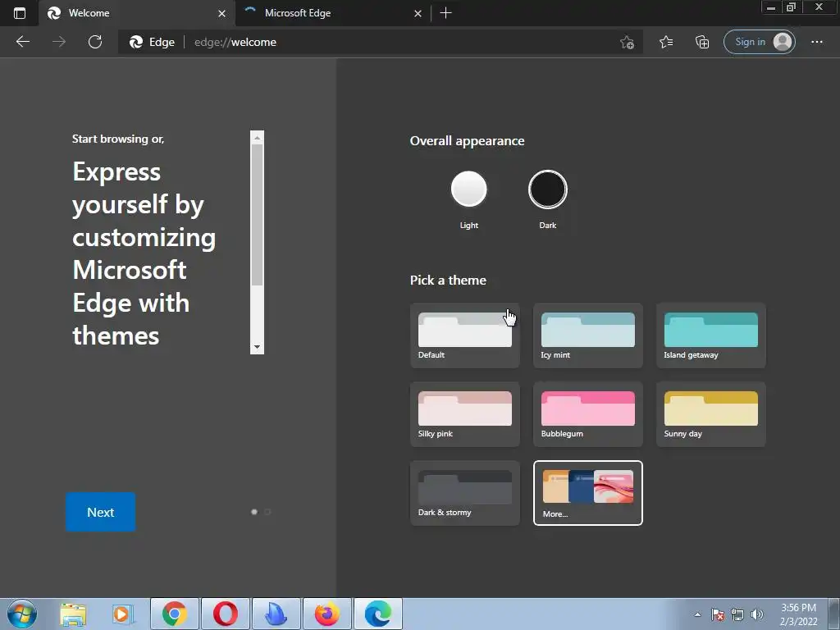Open the tab actions menu icon
This screenshot has height=630, width=840.
click(20, 13)
